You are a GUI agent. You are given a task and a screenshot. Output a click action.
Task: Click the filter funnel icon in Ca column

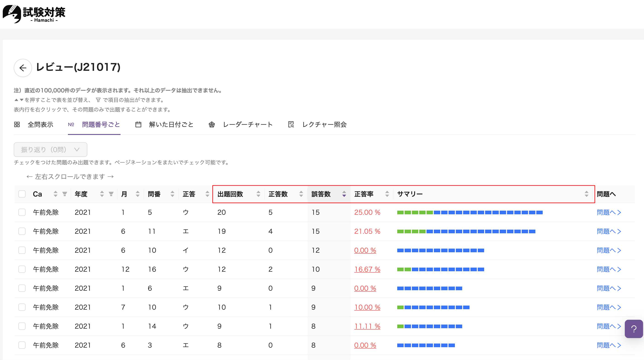point(65,194)
